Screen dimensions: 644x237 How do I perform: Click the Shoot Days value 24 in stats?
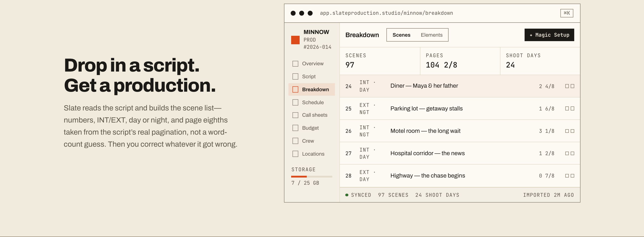[x=510, y=65]
